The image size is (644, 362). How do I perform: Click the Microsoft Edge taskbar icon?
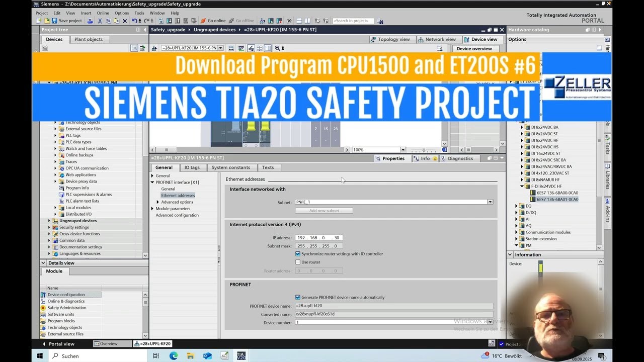[174, 356]
